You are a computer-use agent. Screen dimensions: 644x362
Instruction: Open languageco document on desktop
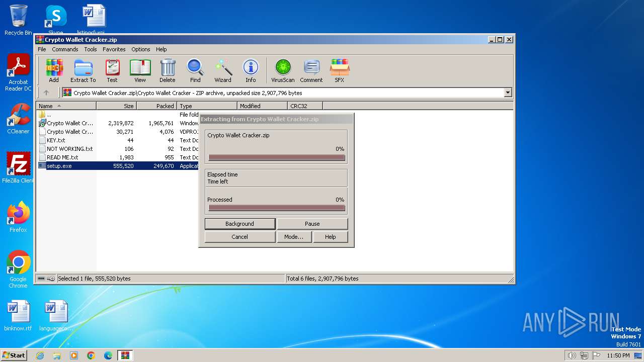pos(56,316)
